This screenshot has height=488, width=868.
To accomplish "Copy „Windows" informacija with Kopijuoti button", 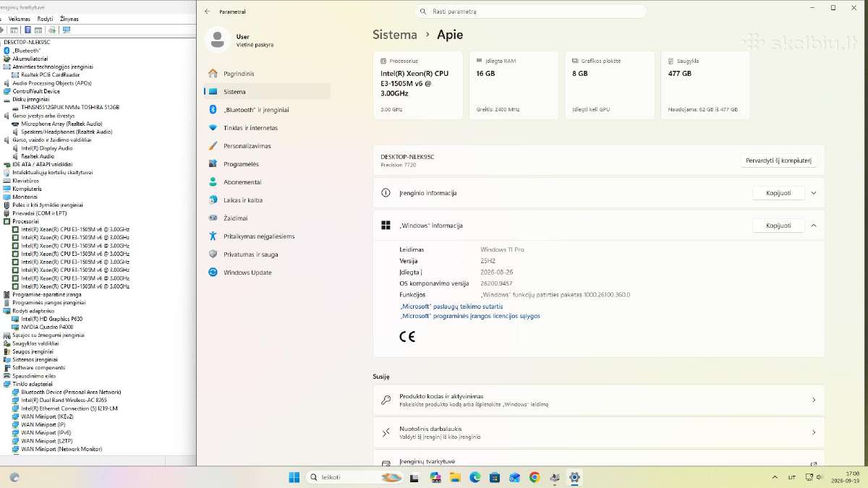I will [778, 226].
